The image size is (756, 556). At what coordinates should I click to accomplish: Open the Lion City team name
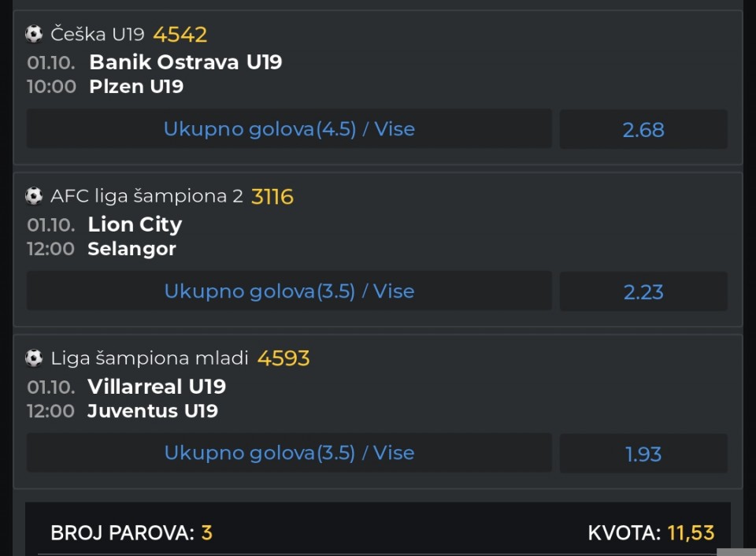tap(135, 224)
